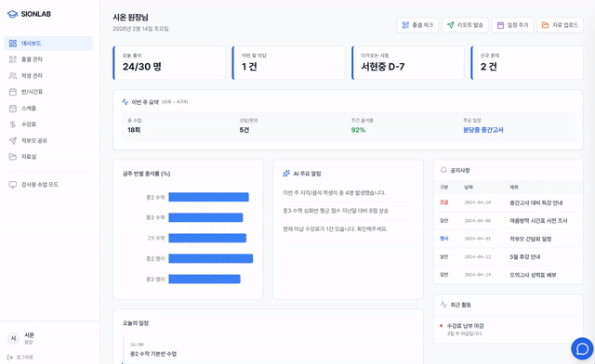The width and height of the screenshot is (595, 364).
Task: Click the 이번 주 요약 pulse icon
Action: point(126,101)
